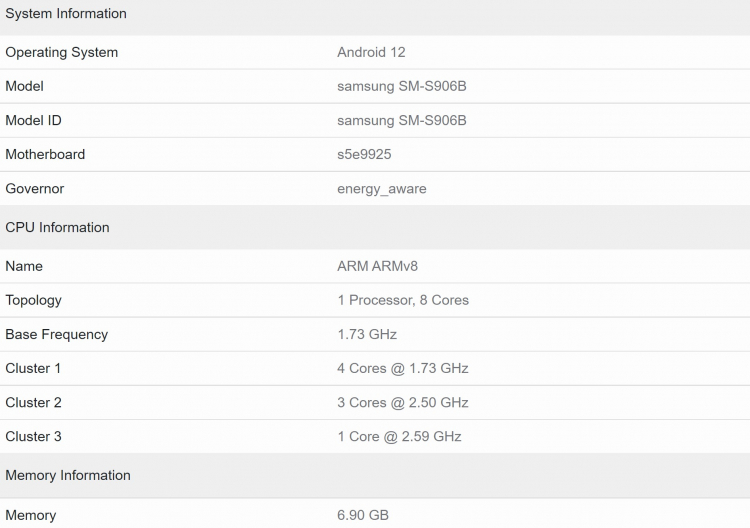Click the CPU Information section header
Screen dimensions: 750x528
57,227
